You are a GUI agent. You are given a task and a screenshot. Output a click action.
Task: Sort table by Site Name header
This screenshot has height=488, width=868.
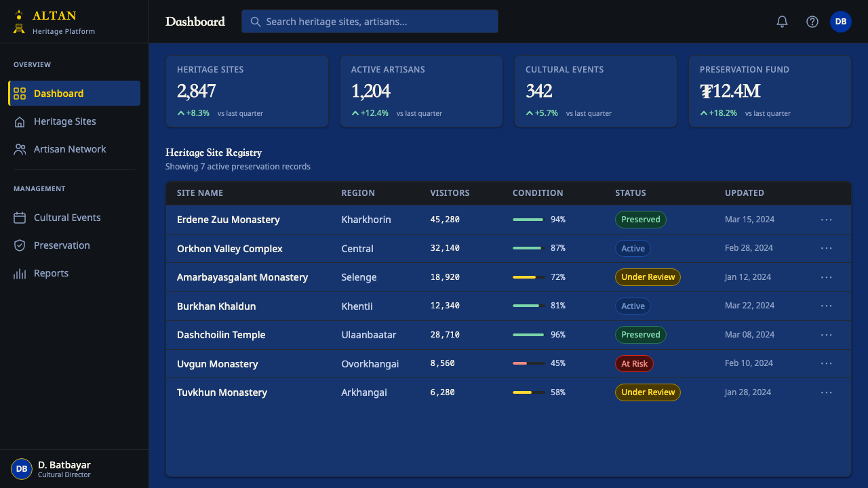(200, 193)
